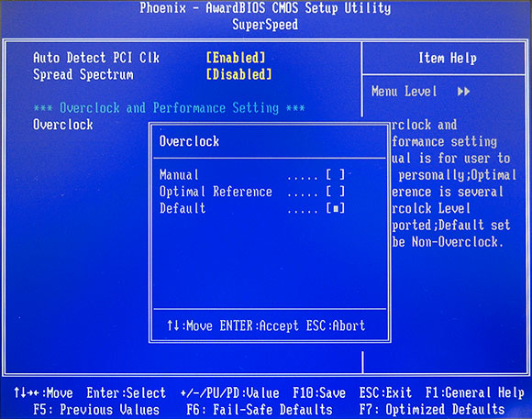This screenshot has width=532, height=419.
Task: Click F6: Fail-Safe Defaults hint
Action: 260,410
